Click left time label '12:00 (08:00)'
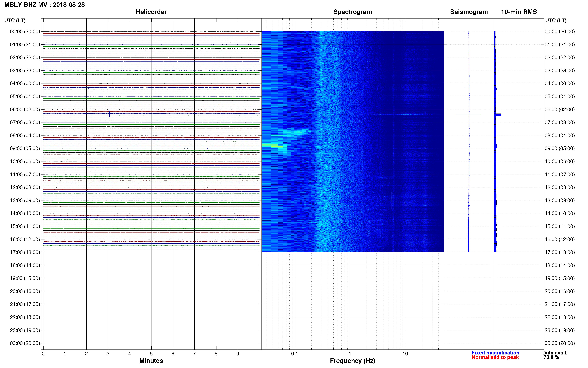588x368 pixels. click(25, 187)
